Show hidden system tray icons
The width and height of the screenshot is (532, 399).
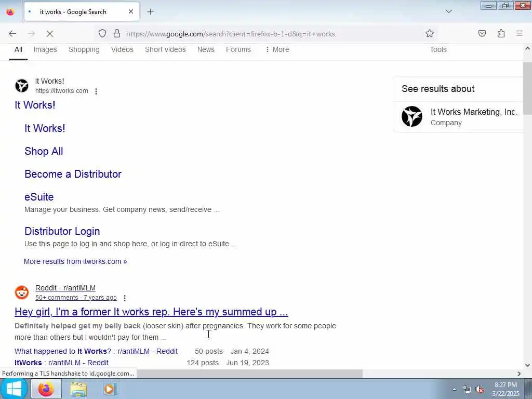tap(454, 390)
